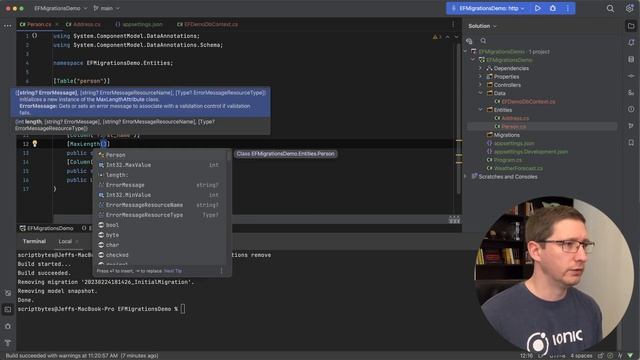Open the Solution view selector dropdown
This screenshot has height=360, width=640.
[x=482, y=26]
